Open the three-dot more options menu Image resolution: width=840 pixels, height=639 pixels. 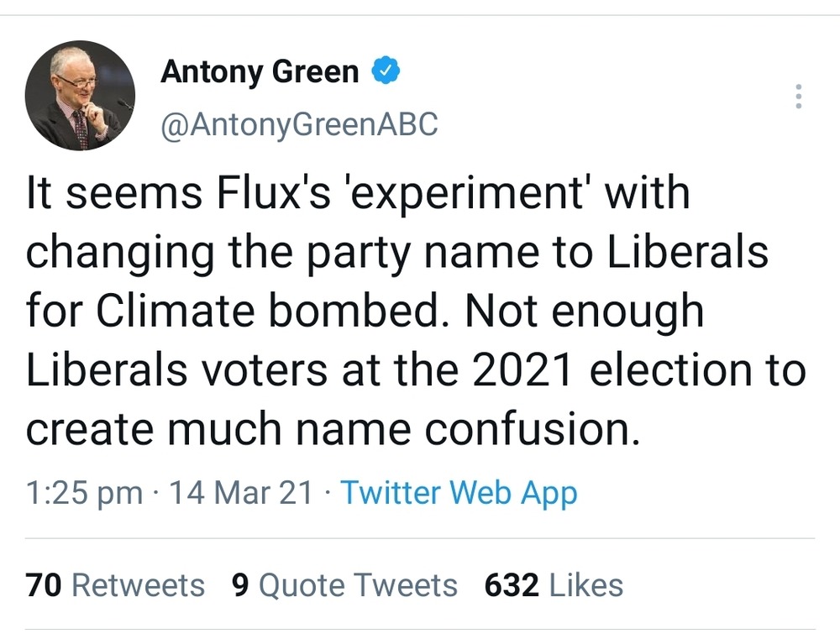[798, 97]
